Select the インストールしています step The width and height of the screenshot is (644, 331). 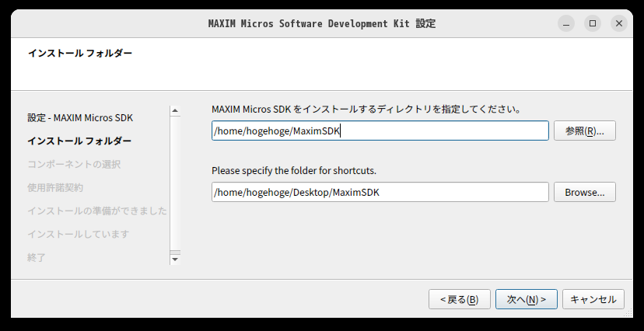click(79, 234)
